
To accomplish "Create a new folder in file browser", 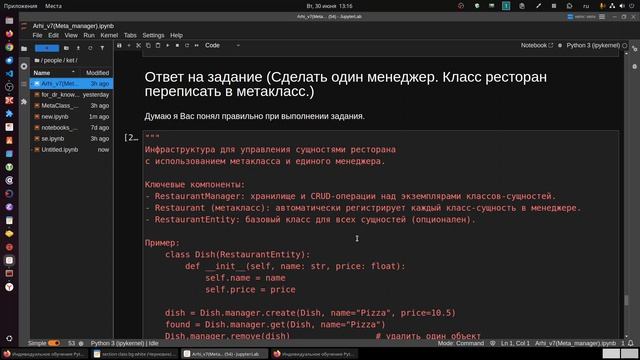I will [x=66, y=48].
